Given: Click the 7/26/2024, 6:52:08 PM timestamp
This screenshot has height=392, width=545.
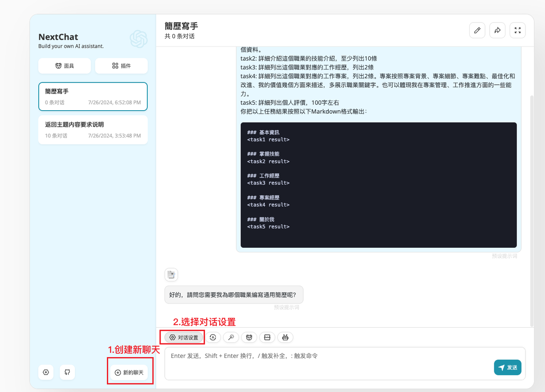Looking at the screenshot, I should 115,103.
